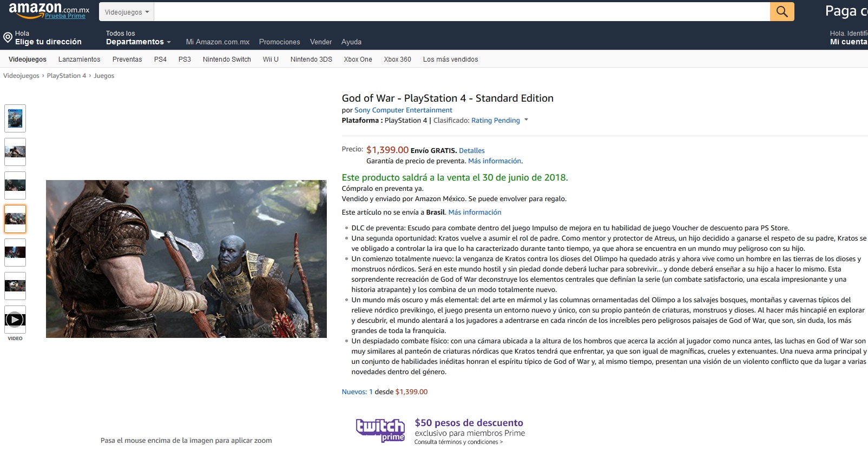The image size is (868, 452).
Task: Expand Todos los Departamentos menu
Action: [x=138, y=38]
